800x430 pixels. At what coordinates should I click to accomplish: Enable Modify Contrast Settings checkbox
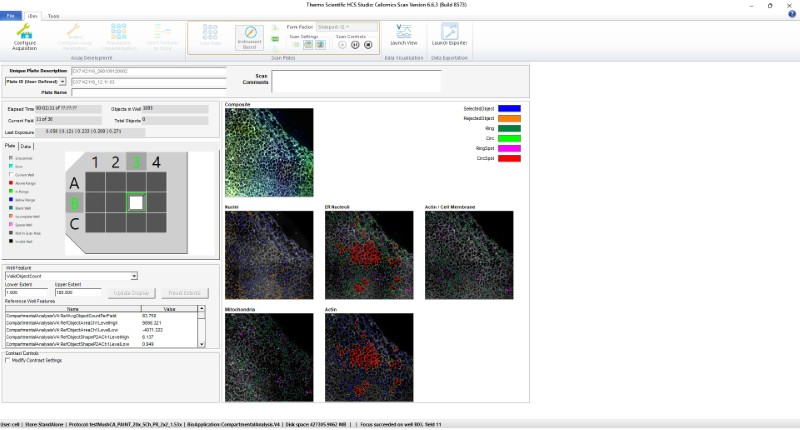(x=9, y=360)
